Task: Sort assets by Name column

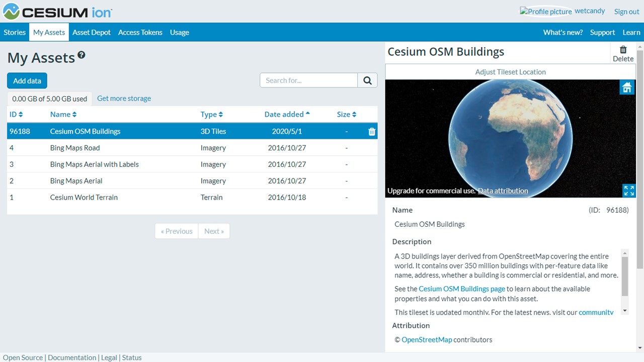Action: coord(63,115)
